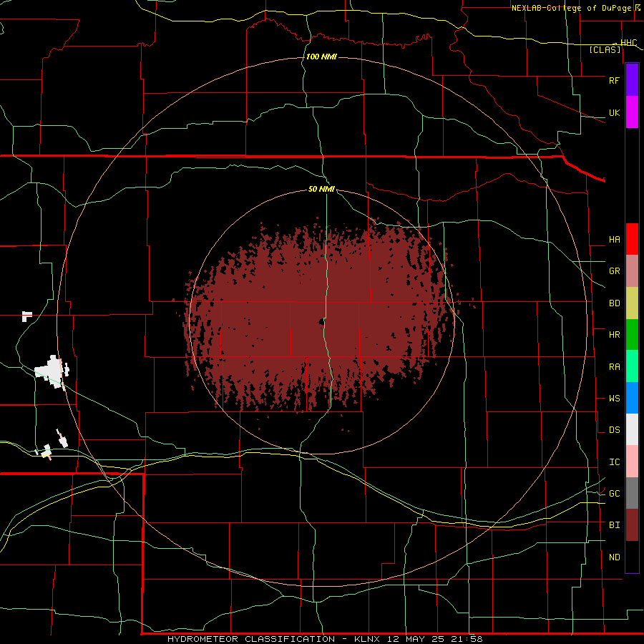The height and width of the screenshot is (644, 644).
Task: Select the RA legend label
Action: 614,367
